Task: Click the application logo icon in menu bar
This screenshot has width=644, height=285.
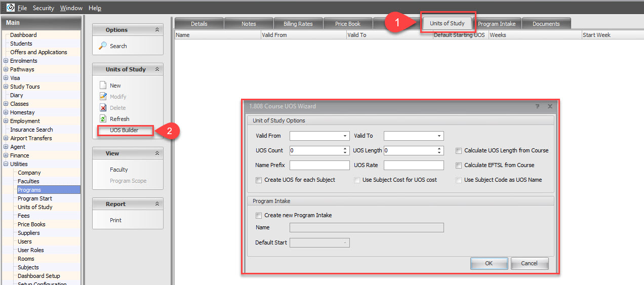Action: (x=10, y=8)
